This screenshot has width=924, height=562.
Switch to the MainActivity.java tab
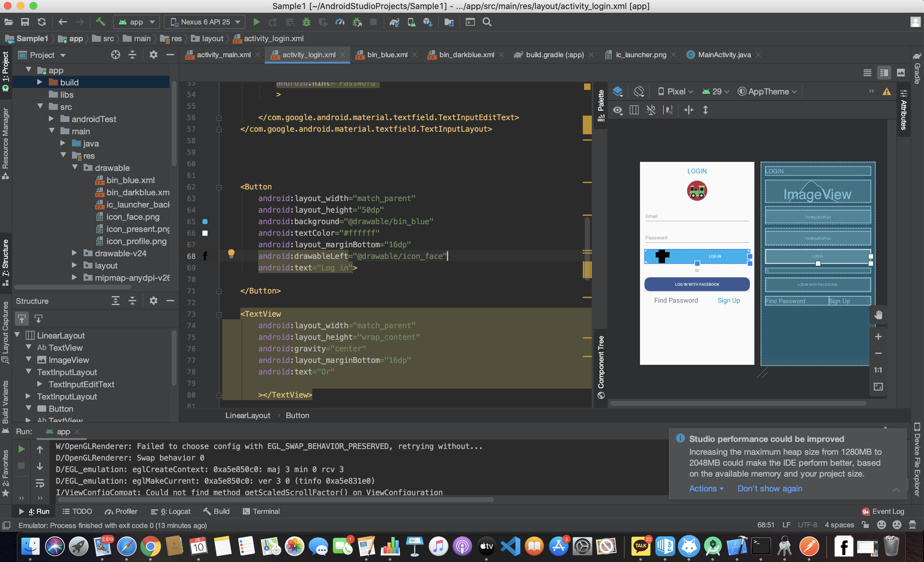[724, 55]
